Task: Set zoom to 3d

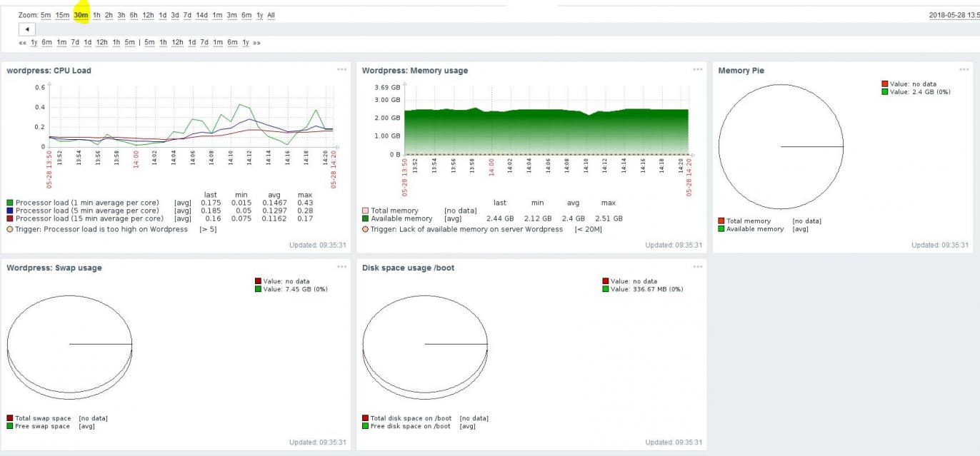Action: coord(175,15)
